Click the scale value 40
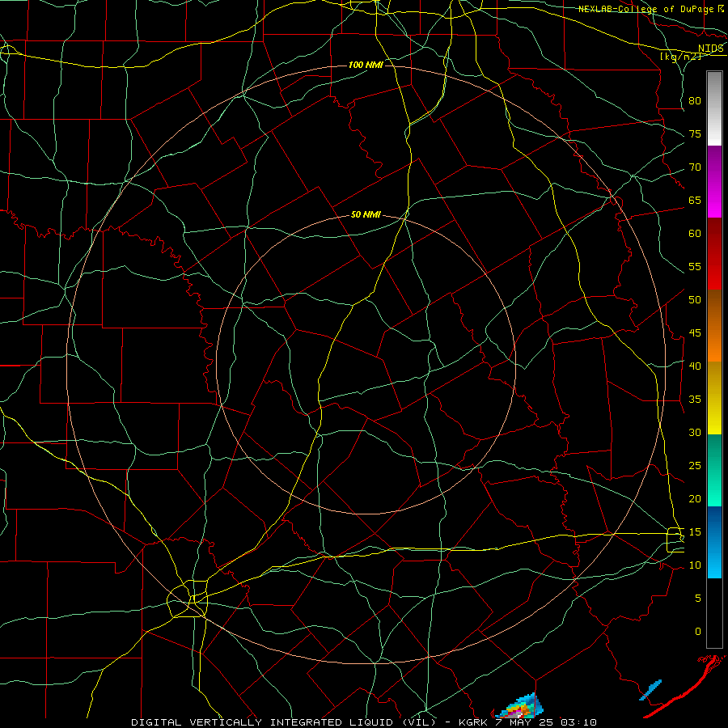This screenshot has height=728, width=728. tap(695, 366)
